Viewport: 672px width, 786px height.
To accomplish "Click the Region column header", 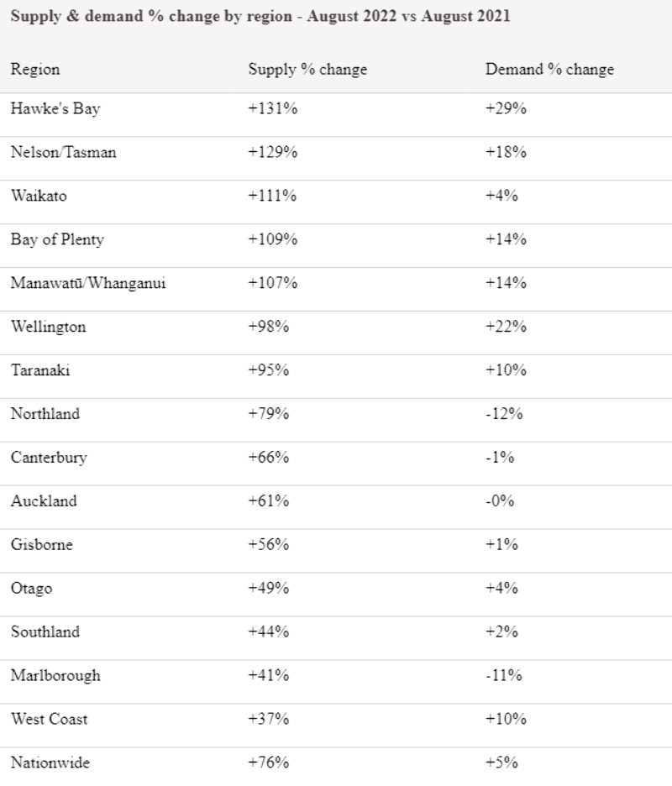I will point(35,70).
